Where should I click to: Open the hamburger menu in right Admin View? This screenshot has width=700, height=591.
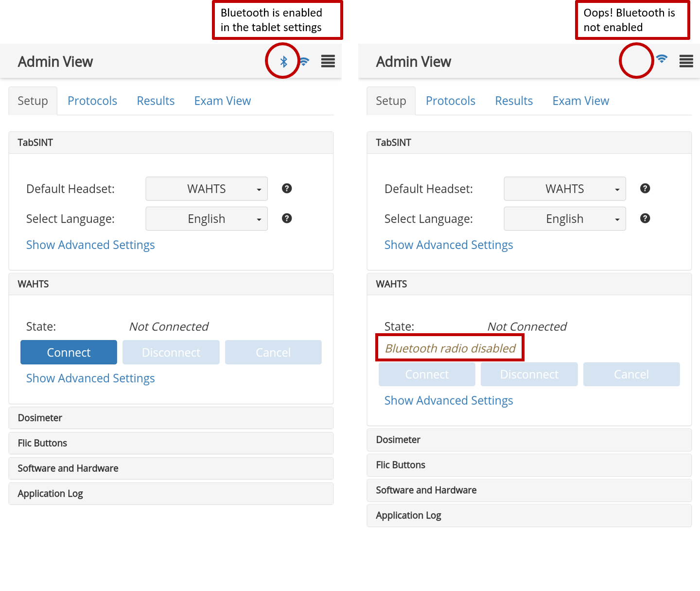coord(686,61)
